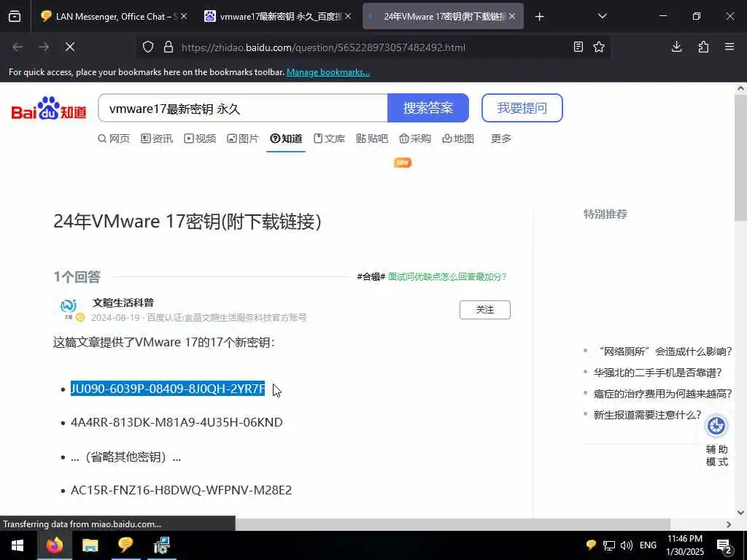Screen dimensions: 747x560
Task: Open File Explorer from taskbar
Action: [90, 545]
